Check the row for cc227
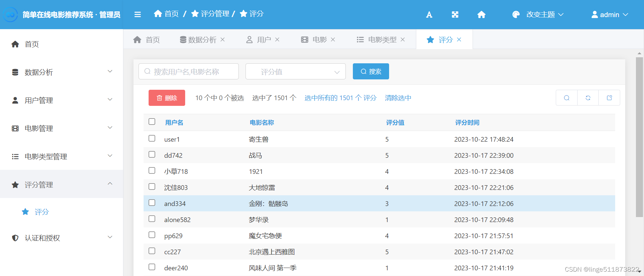The height and width of the screenshot is (276, 644). [x=152, y=251]
